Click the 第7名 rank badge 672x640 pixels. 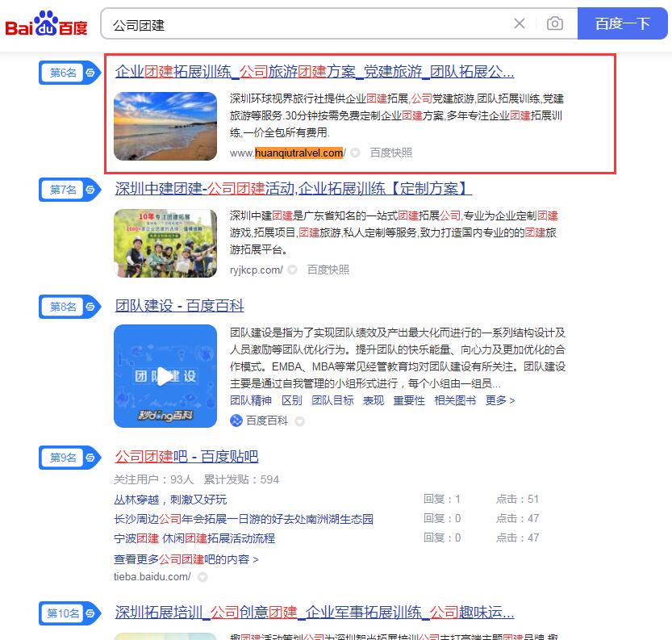point(69,190)
